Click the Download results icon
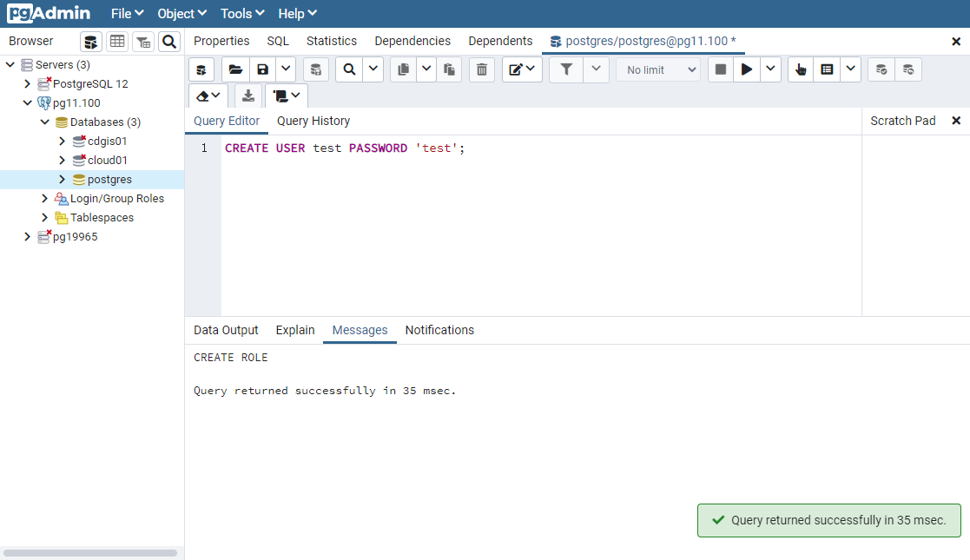The height and width of the screenshot is (560, 970). pos(248,96)
